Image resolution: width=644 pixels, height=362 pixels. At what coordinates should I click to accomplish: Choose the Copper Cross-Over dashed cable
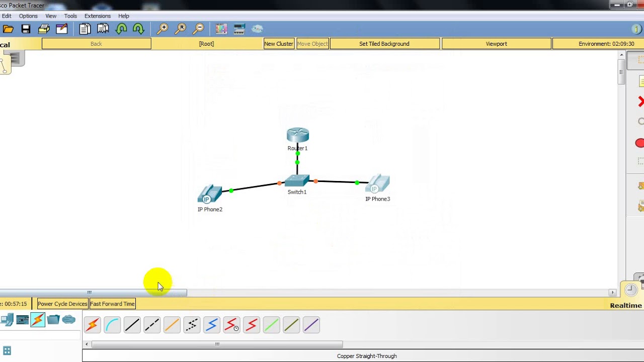(x=152, y=325)
